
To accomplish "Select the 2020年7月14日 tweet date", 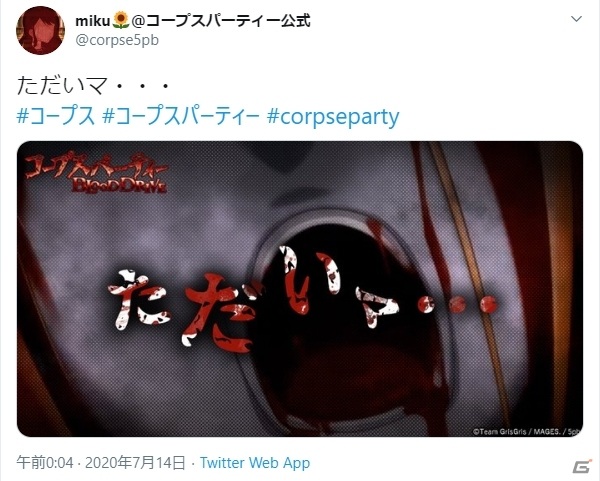I will pos(135,463).
